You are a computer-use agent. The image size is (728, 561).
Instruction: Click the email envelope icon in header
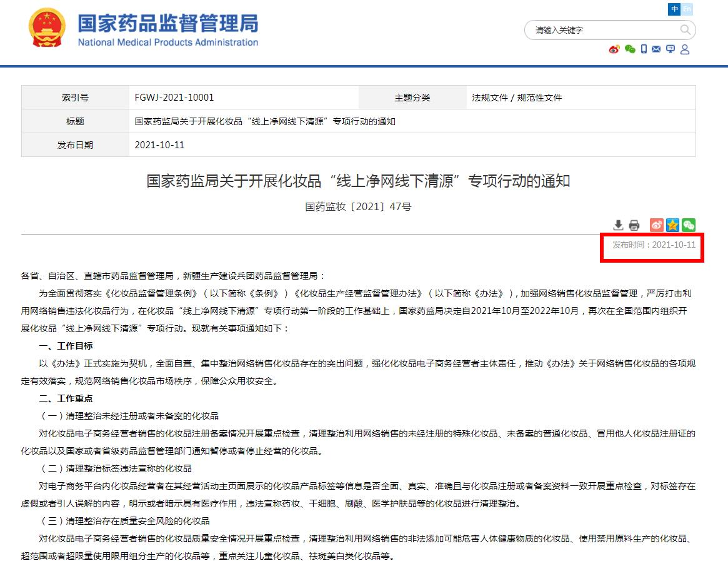click(x=656, y=49)
